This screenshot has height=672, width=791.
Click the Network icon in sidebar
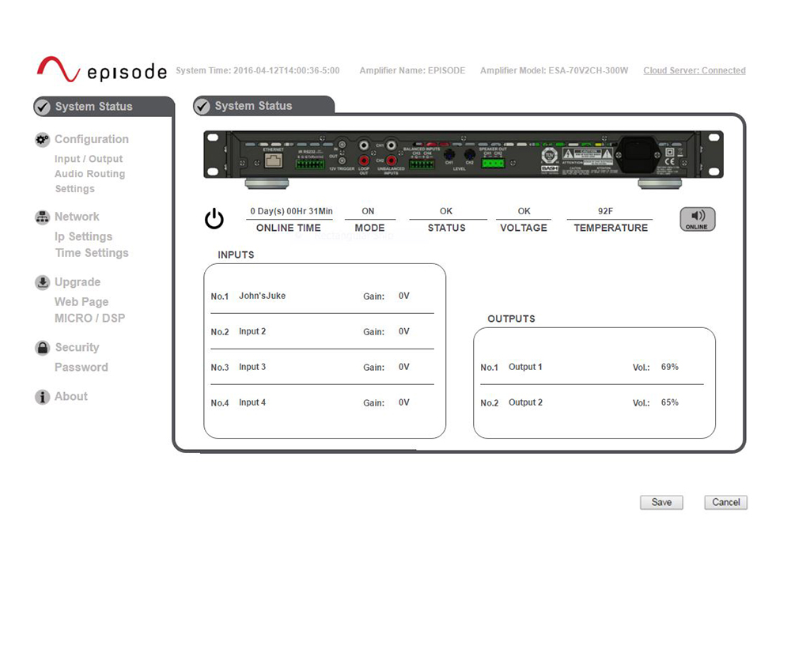pyautogui.click(x=43, y=217)
